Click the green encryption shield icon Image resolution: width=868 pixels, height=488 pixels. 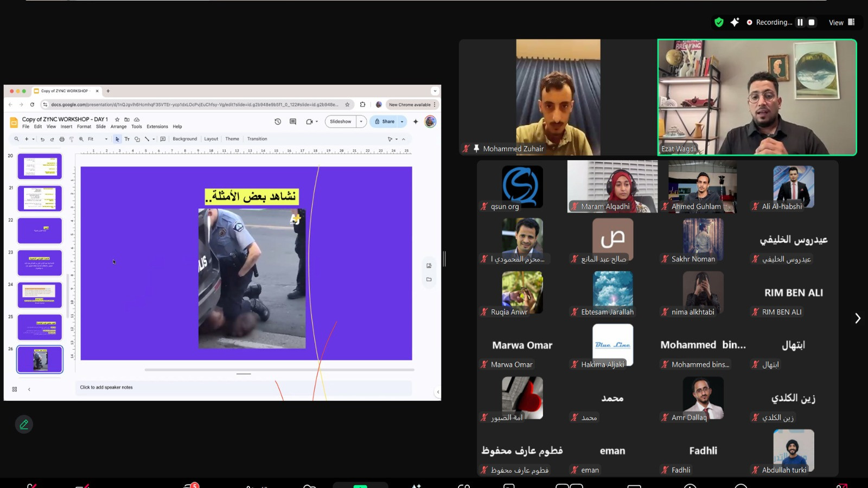click(x=719, y=22)
